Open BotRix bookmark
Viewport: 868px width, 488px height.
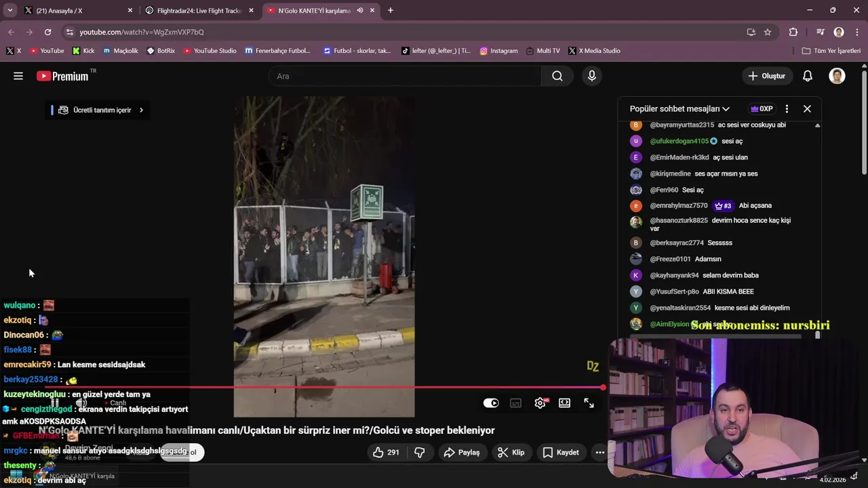pyautogui.click(x=161, y=51)
